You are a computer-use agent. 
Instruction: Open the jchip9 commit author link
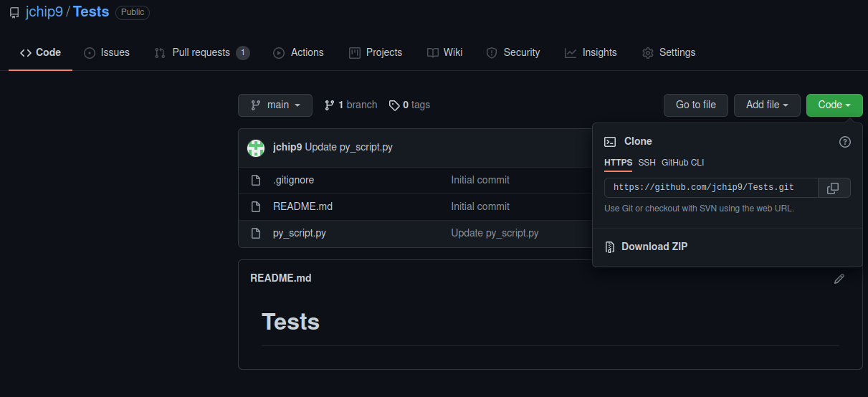coord(287,147)
